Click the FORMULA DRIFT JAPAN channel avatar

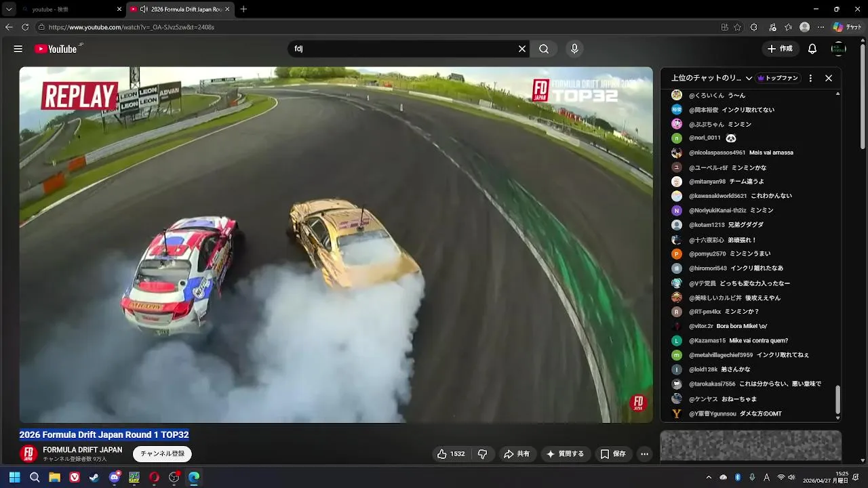28,453
